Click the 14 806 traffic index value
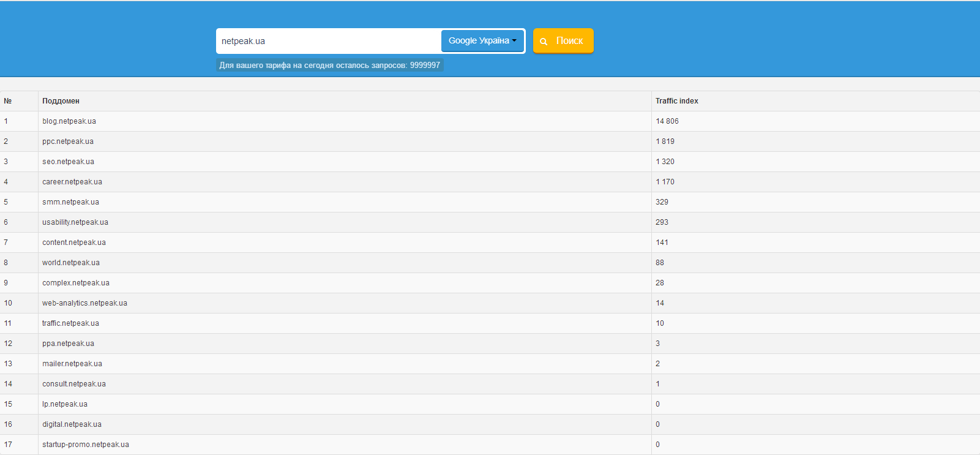Screen dimensions: 980x455 (x=667, y=121)
